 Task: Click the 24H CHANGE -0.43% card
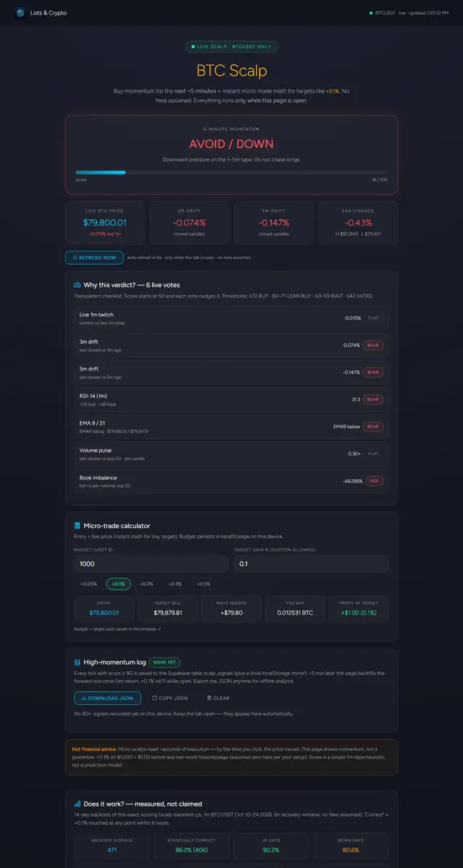(358, 223)
